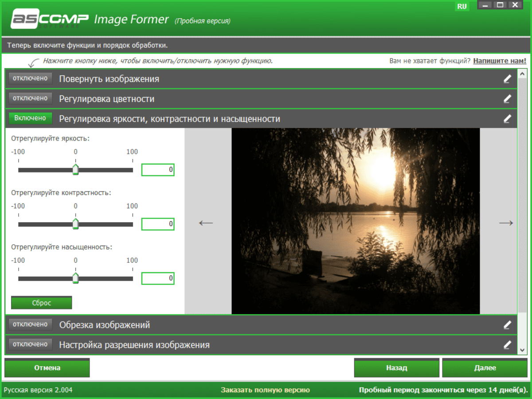The image size is (532, 399).
Task: Click the trial period status text
Action: point(444,390)
